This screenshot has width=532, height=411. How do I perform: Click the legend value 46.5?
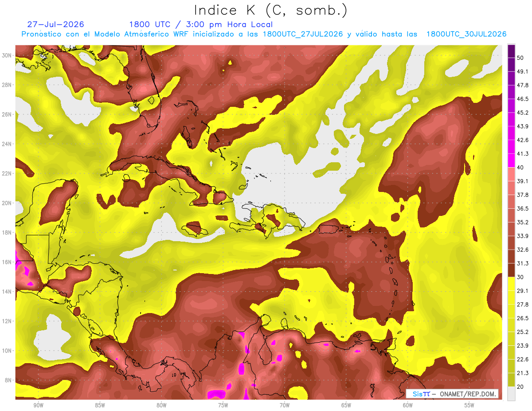pos(523,99)
